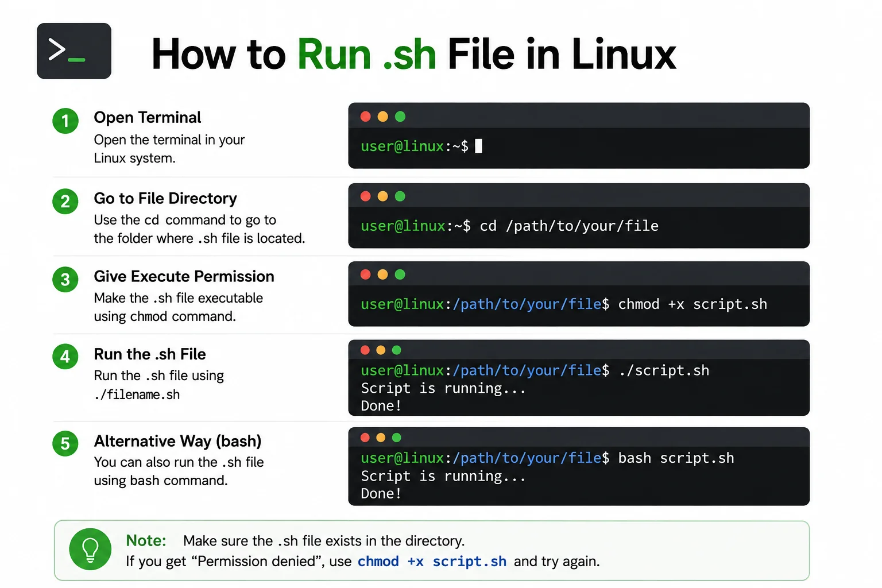
Task: Click the yellow dot of the chmod +x terminal
Action: point(383,274)
